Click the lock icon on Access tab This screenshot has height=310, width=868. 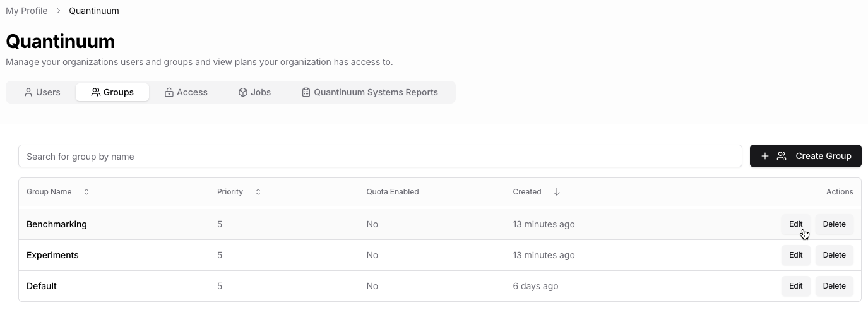click(169, 92)
